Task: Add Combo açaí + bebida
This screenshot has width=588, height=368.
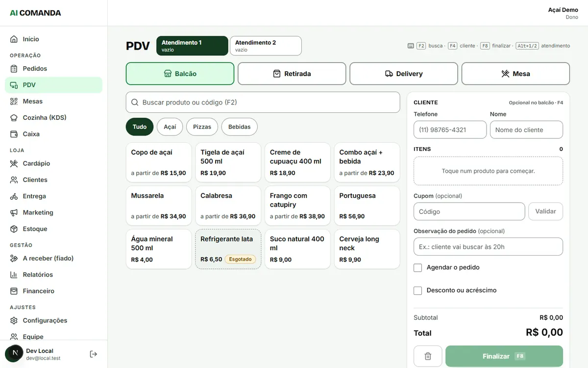Action: (x=367, y=162)
